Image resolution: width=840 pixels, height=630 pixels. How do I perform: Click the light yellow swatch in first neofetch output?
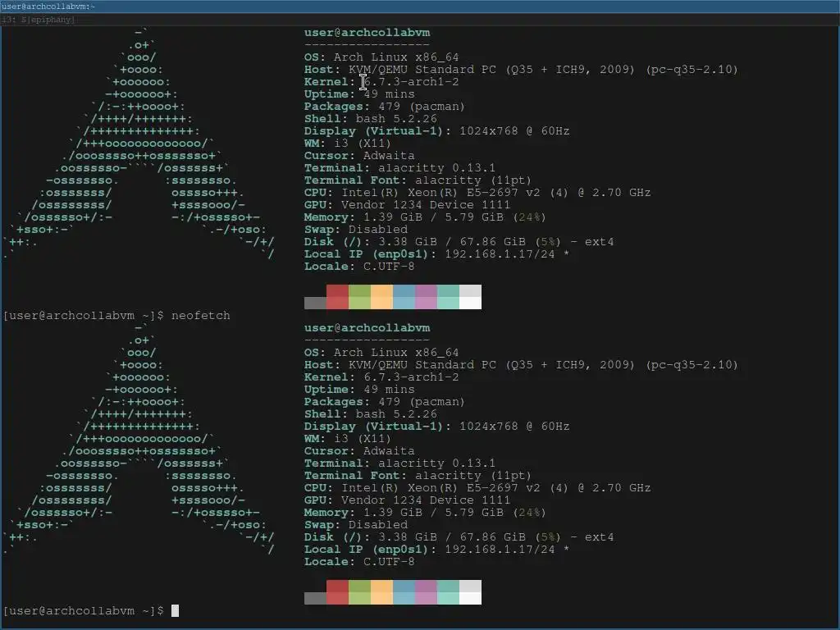[x=382, y=304]
